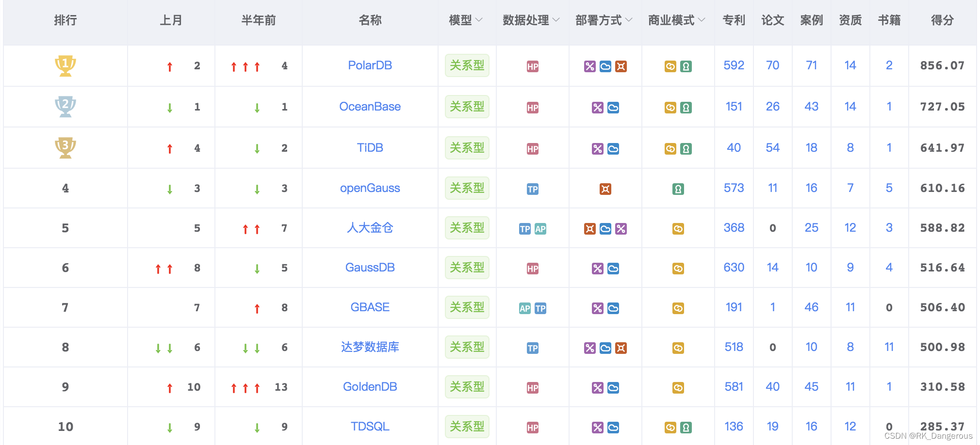Click the gold trophy icon for rank 1
Image resolution: width=980 pixels, height=445 pixels.
point(65,65)
